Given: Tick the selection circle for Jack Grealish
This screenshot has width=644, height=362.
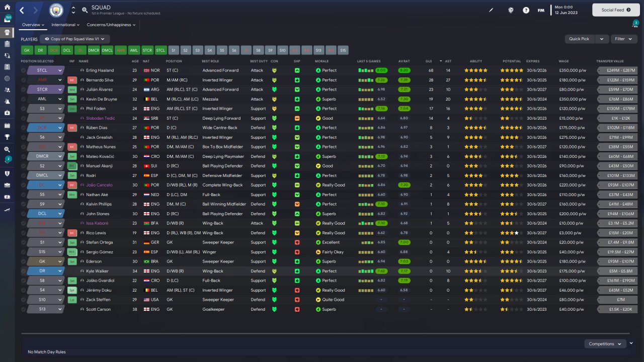Looking at the screenshot, I should pos(23,137).
